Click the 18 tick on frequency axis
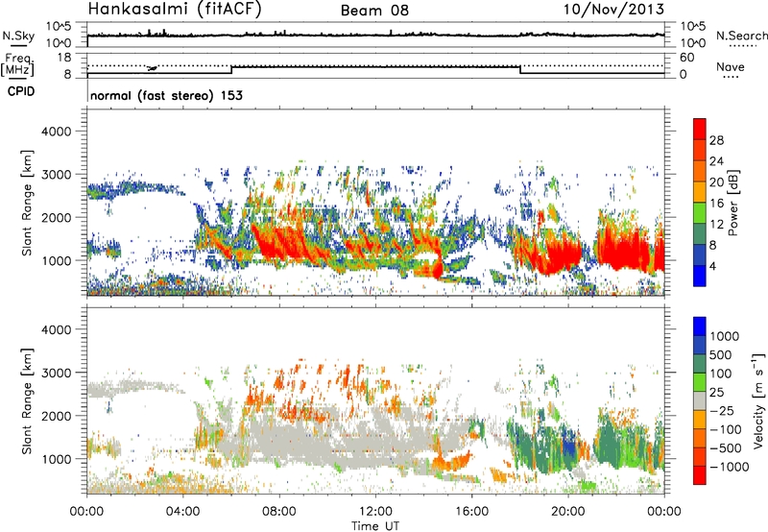The width and height of the screenshot is (768, 532). pyautogui.click(x=64, y=58)
